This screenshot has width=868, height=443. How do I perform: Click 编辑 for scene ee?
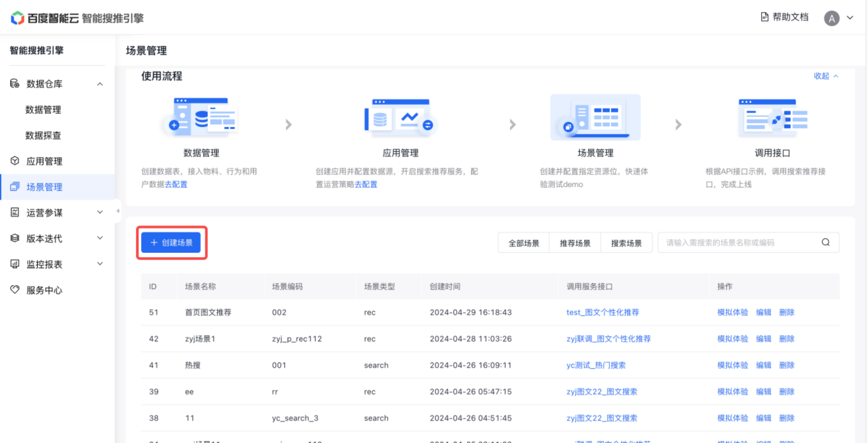click(x=764, y=392)
